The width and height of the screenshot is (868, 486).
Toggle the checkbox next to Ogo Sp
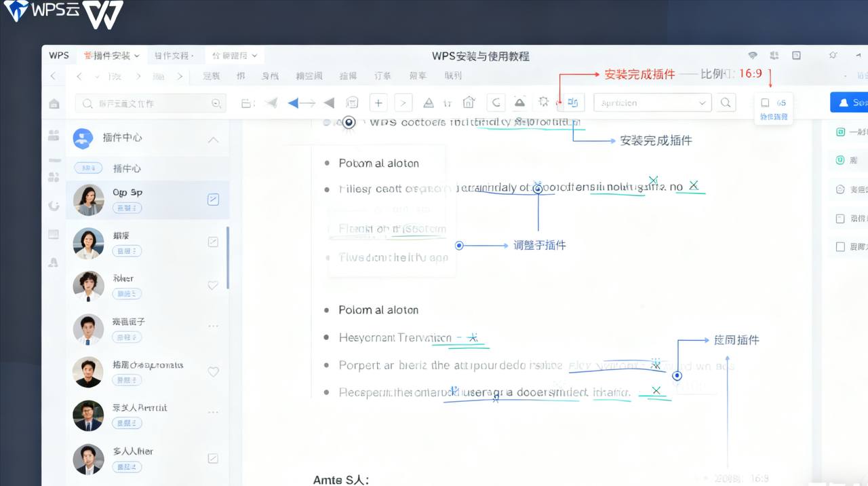tap(213, 200)
